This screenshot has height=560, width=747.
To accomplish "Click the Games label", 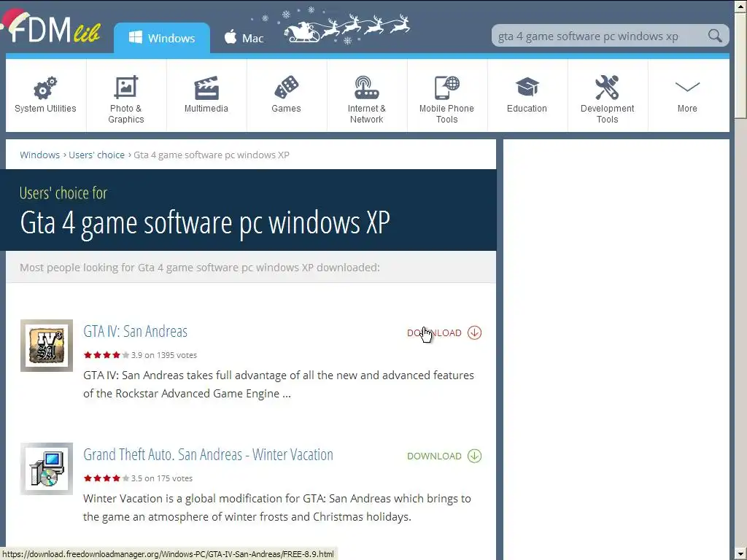I will coord(286,109).
